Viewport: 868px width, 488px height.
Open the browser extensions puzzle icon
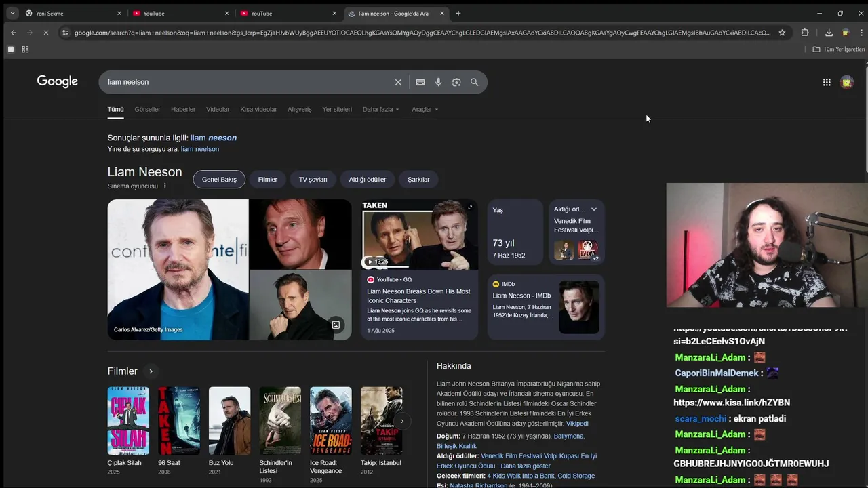(x=805, y=33)
